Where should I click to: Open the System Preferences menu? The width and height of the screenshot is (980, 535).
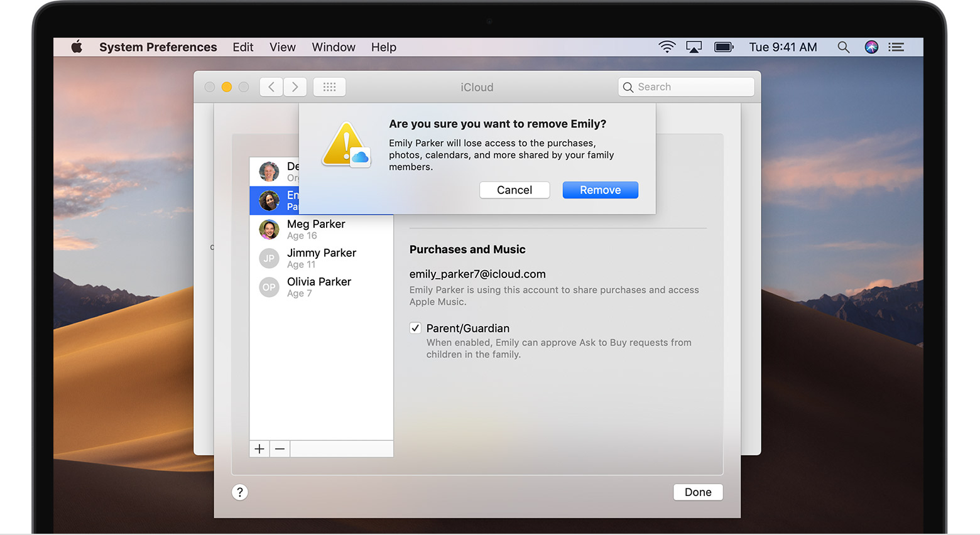point(158,47)
